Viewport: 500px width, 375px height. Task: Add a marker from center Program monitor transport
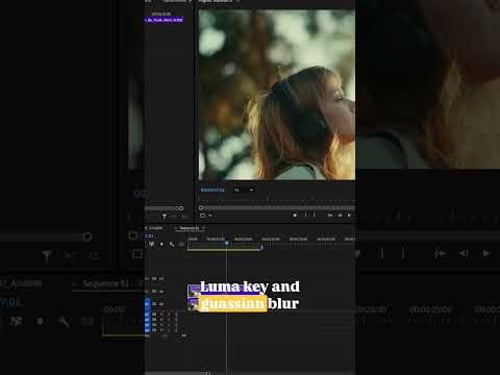295,215
